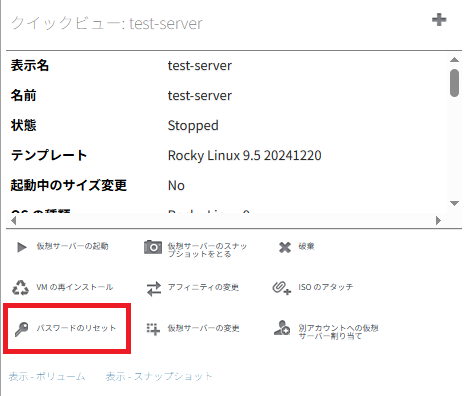Click the vertical scrollbar down arrow
The image size is (468, 396).
tap(454, 203)
